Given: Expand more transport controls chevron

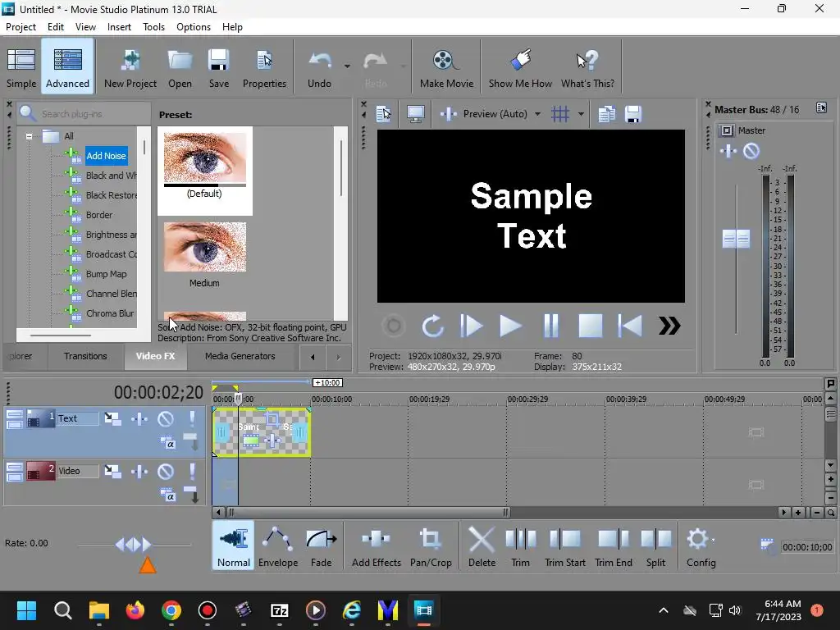Looking at the screenshot, I should click(669, 326).
